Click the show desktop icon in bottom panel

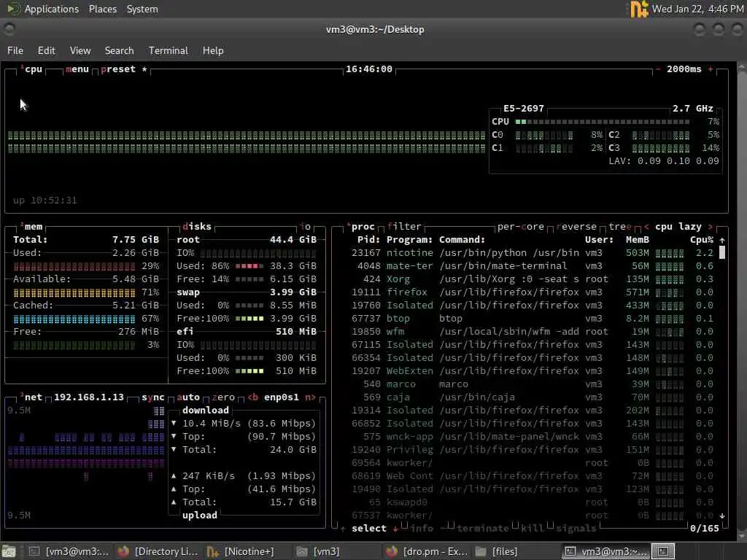point(9,551)
